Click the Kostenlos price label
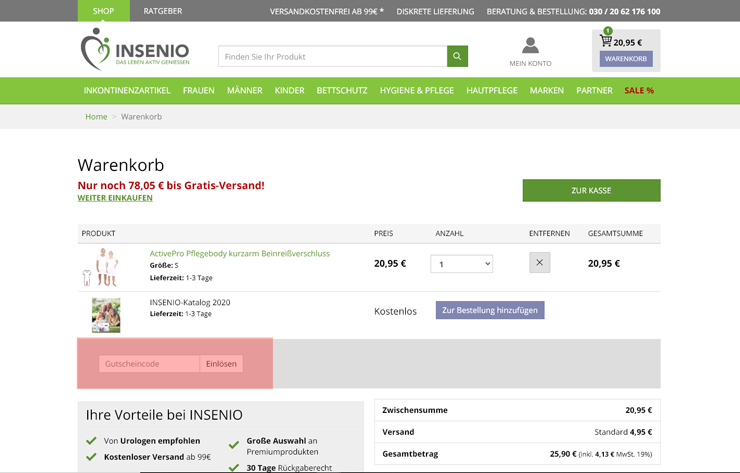Image resolution: width=740 pixels, height=473 pixels. [395, 311]
